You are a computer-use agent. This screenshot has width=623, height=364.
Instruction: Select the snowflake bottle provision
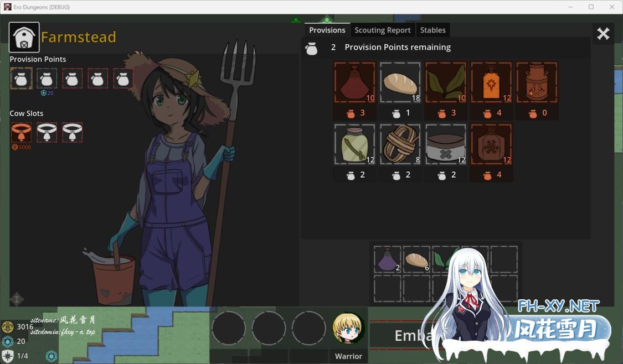pos(491,144)
